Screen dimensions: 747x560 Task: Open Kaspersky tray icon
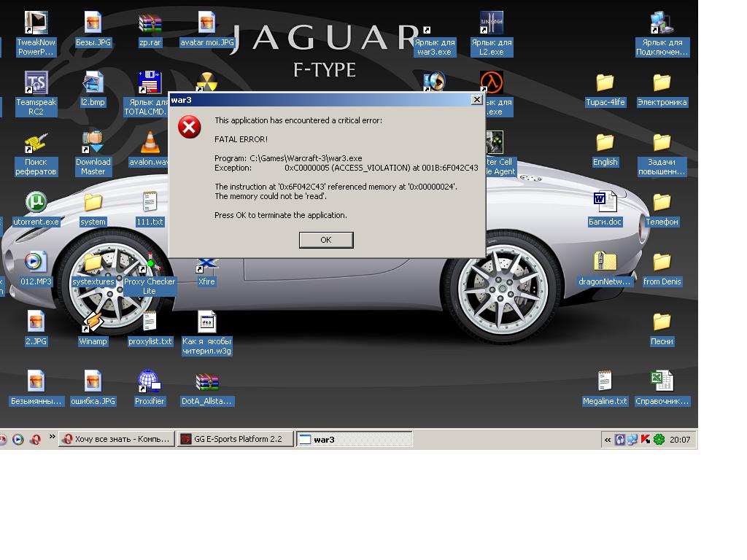click(x=645, y=440)
